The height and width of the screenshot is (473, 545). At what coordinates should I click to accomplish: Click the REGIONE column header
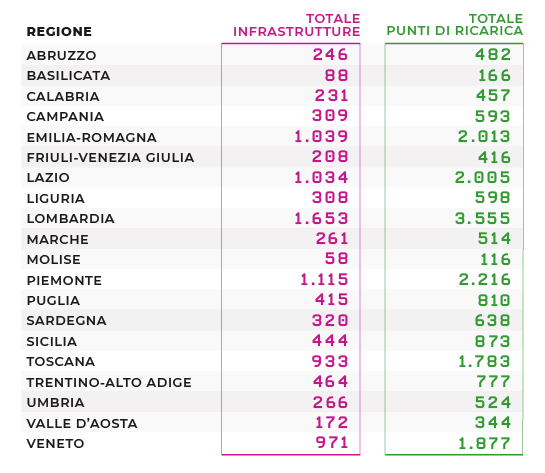point(59,32)
